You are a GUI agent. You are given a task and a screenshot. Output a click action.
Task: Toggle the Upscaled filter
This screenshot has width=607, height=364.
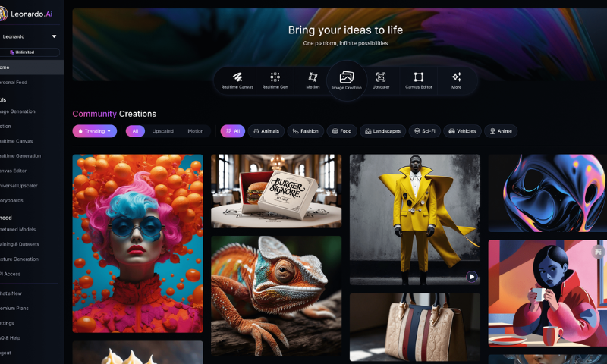[x=162, y=131]
